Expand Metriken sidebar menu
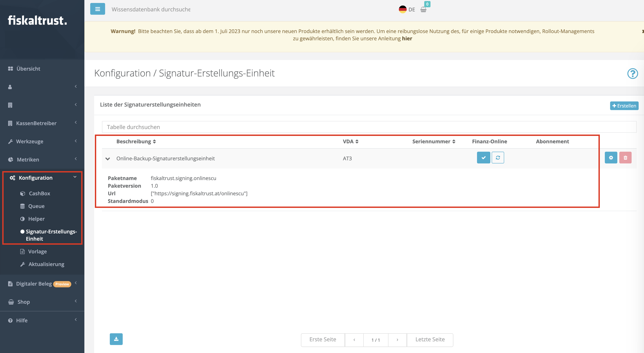 click(x=42, y=159)
